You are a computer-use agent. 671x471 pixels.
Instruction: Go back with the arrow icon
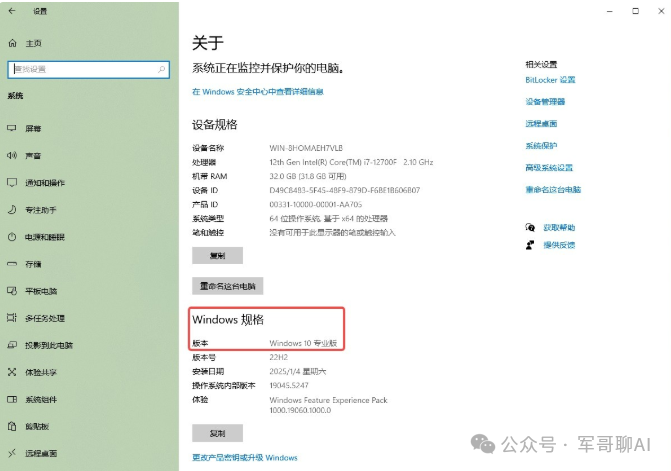12,11
